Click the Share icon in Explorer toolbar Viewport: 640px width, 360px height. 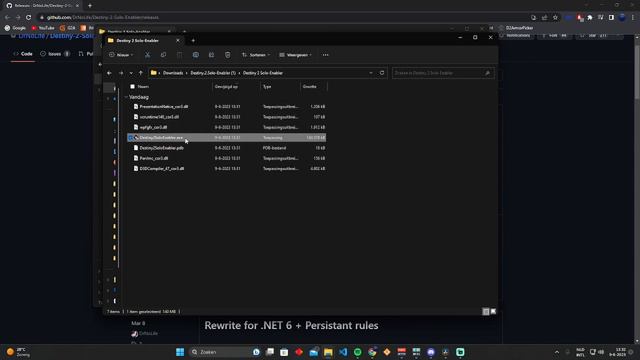(211, 55)
